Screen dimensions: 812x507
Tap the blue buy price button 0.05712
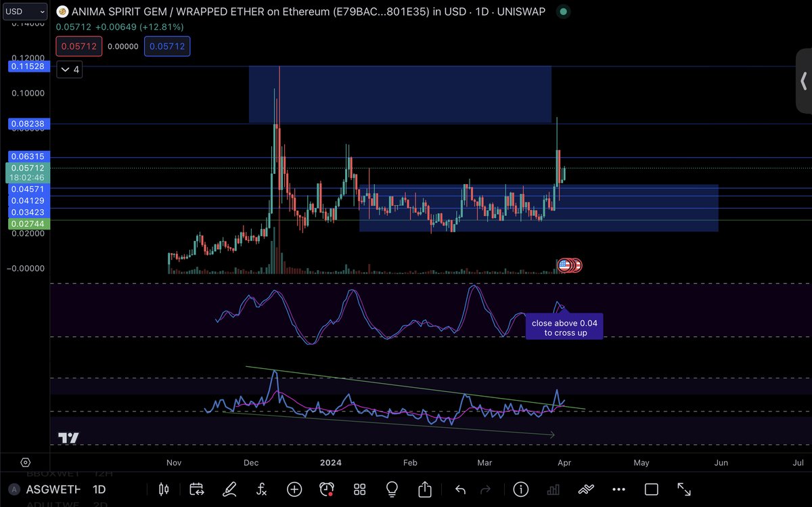[x=167, y=47]
